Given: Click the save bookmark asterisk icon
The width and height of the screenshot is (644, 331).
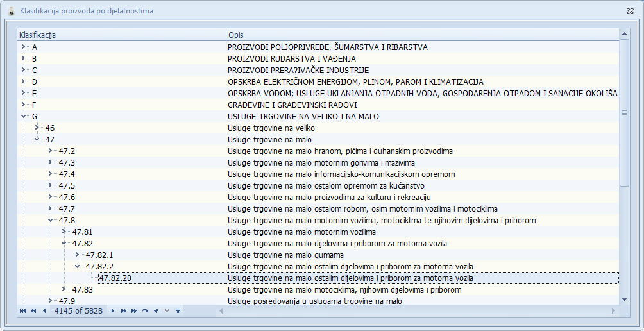Looking at the screenshot, I should [156, 310].
